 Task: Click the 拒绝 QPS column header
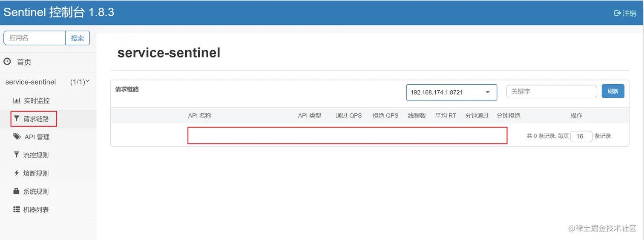pos(385,115)
